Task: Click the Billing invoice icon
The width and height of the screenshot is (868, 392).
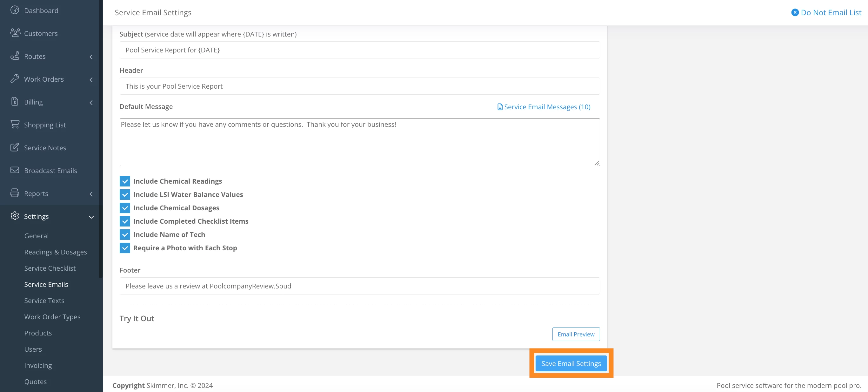Action: click(x=15, y=101)
